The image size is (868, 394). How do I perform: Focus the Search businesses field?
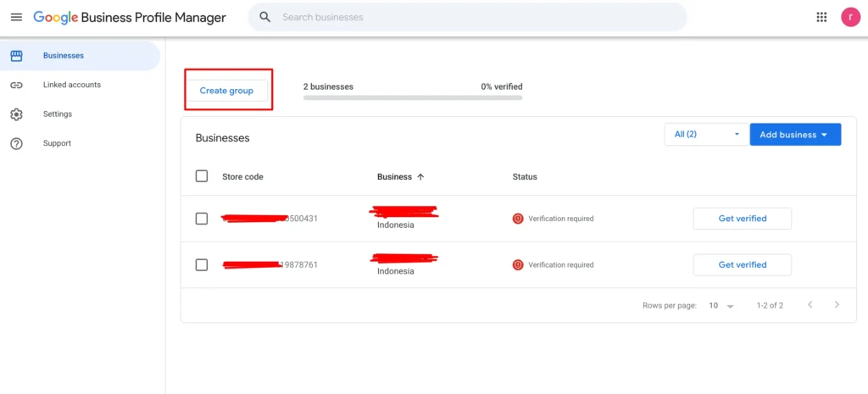click(x=467, y=17)
